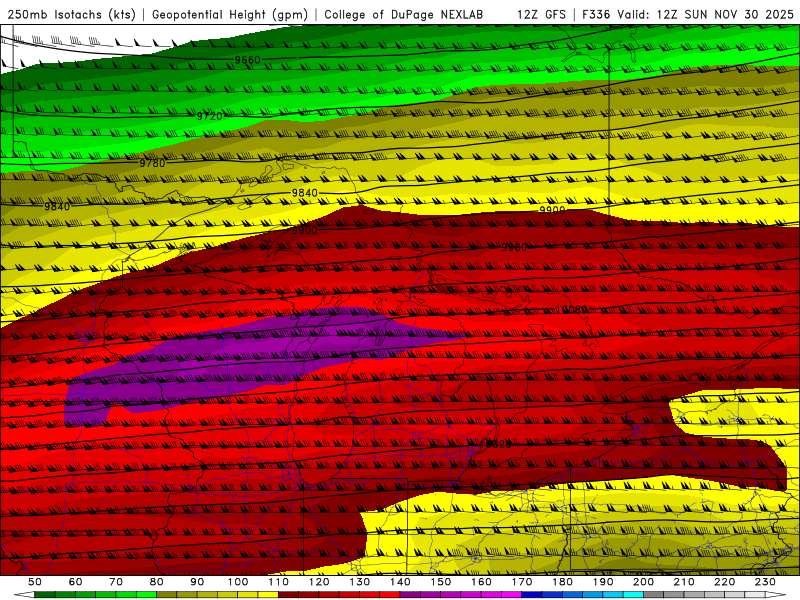Click the 80 kts legend value
Viewport: 800px width, 600px height.
(157, 582)
